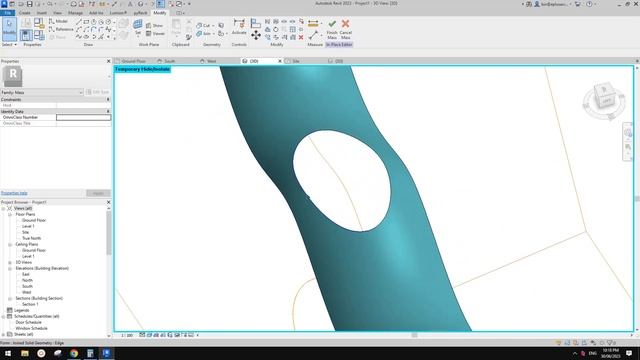Click the Windows Start button
This screenshot has height=360, width=640.
8,353
